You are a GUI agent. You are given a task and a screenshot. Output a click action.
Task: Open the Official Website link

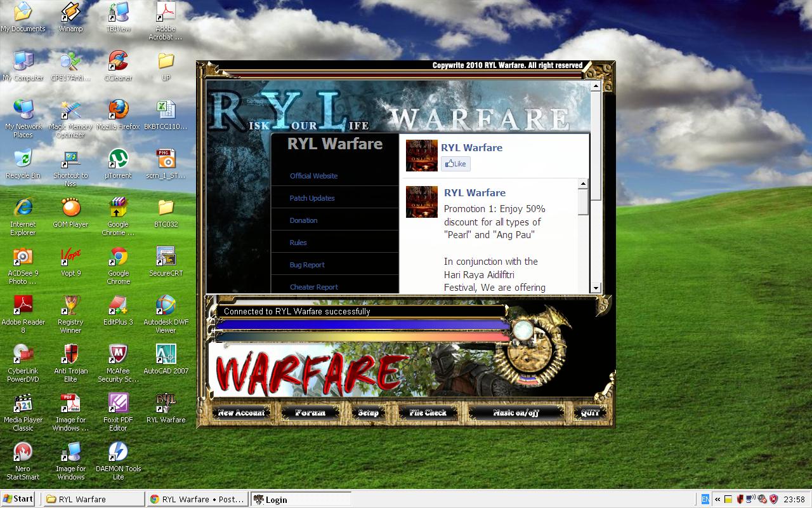click(x=313, y=176)
